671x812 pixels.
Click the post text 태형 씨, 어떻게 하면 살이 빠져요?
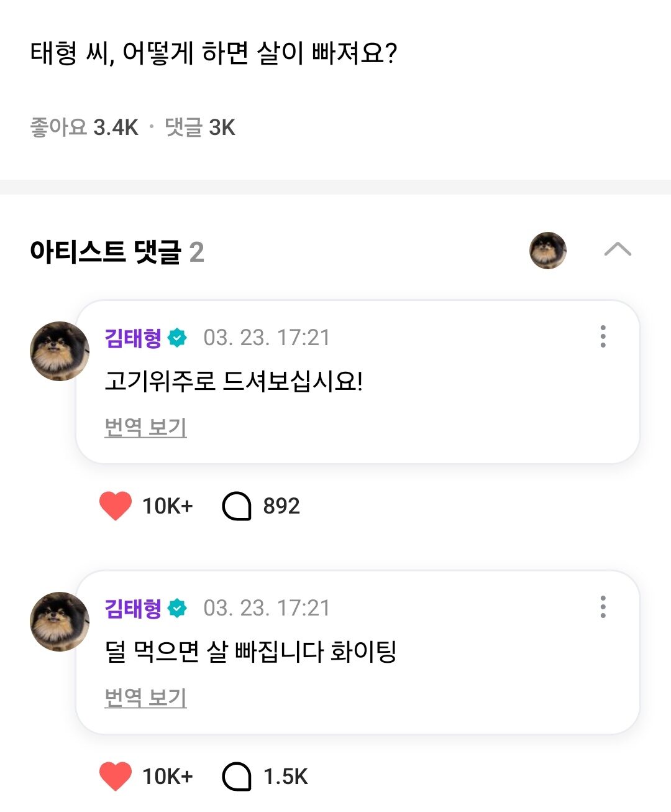point(213,53)
